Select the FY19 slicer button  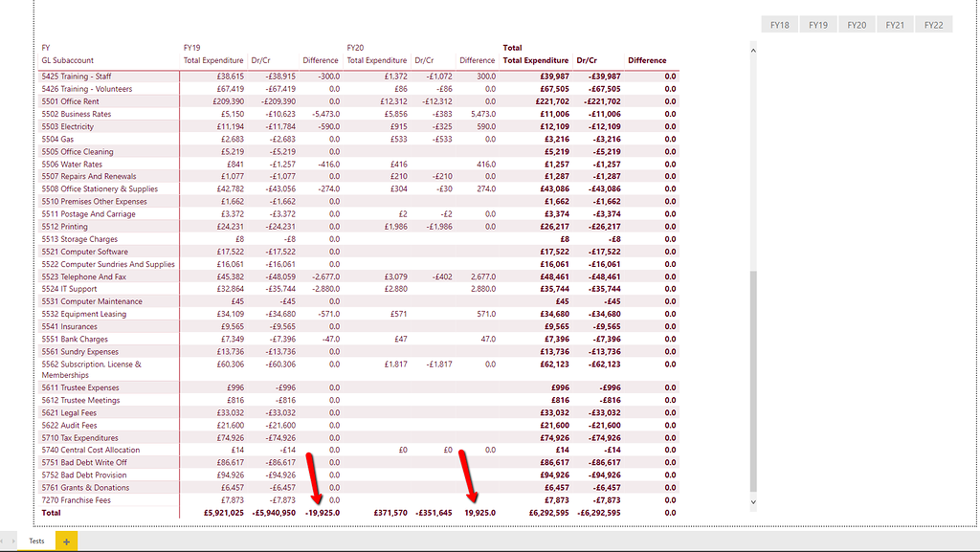pos(817,24)
